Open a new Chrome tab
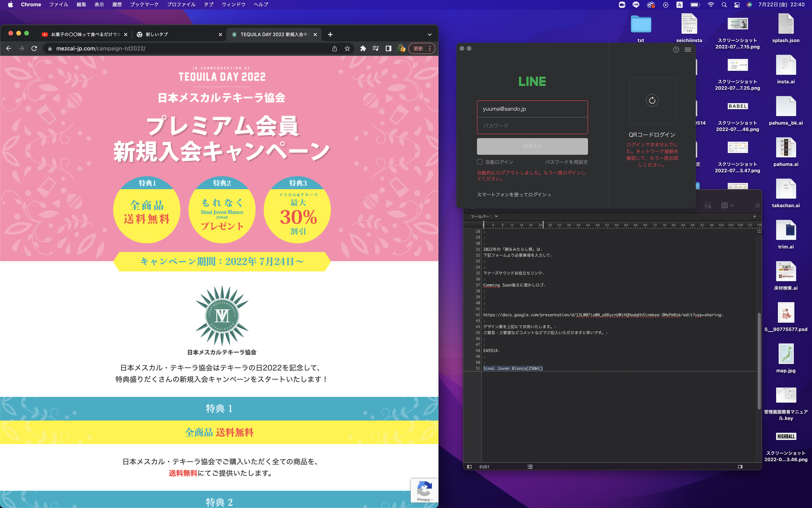 [x=330, y=34]
